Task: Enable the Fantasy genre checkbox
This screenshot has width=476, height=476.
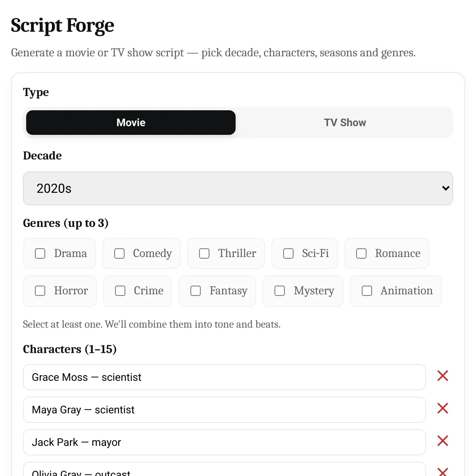Action: [x=196, y=291]
